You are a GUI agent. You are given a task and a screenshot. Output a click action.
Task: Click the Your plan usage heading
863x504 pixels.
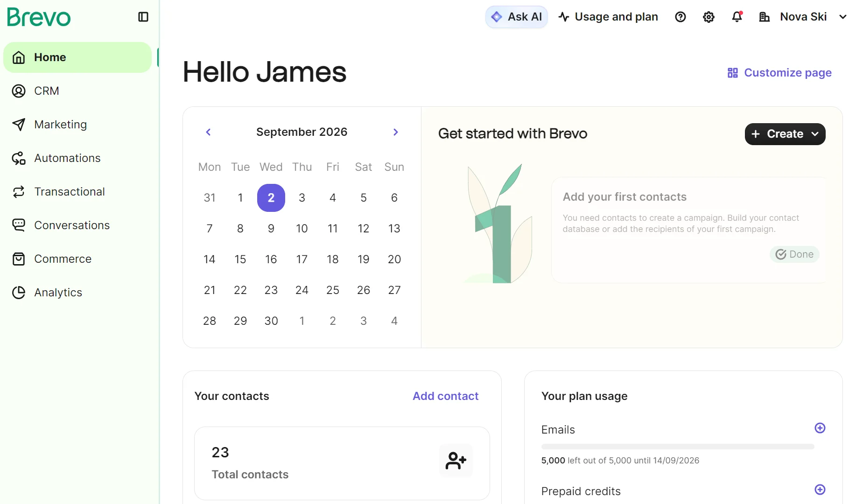tap(584, 396)
